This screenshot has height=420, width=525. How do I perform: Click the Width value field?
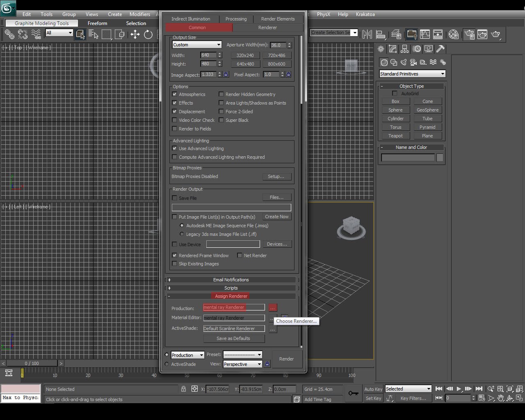point(208,55)
